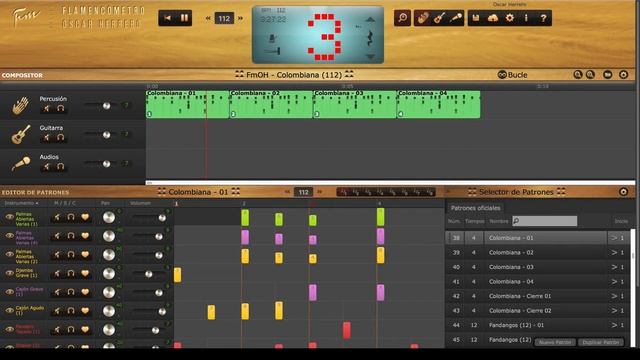Select pattern Colombiana - 04 in the list
Image resolution: width=640 pixels, height=360 pixels.
coord(538,282)
